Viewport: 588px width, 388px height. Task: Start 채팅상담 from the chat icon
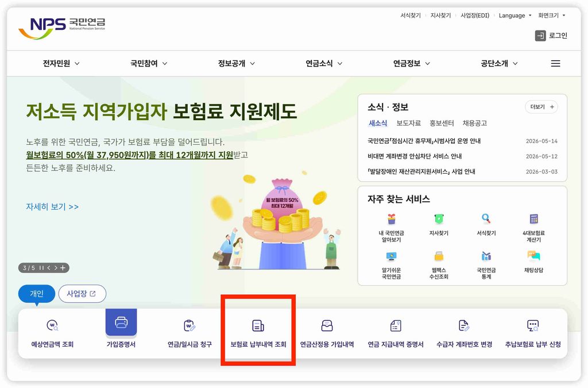[533, 256]
